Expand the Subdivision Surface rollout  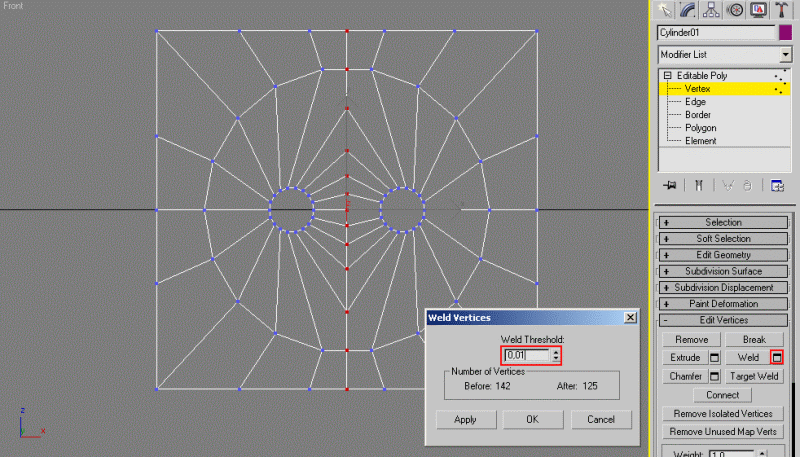(x=723, y=271)
